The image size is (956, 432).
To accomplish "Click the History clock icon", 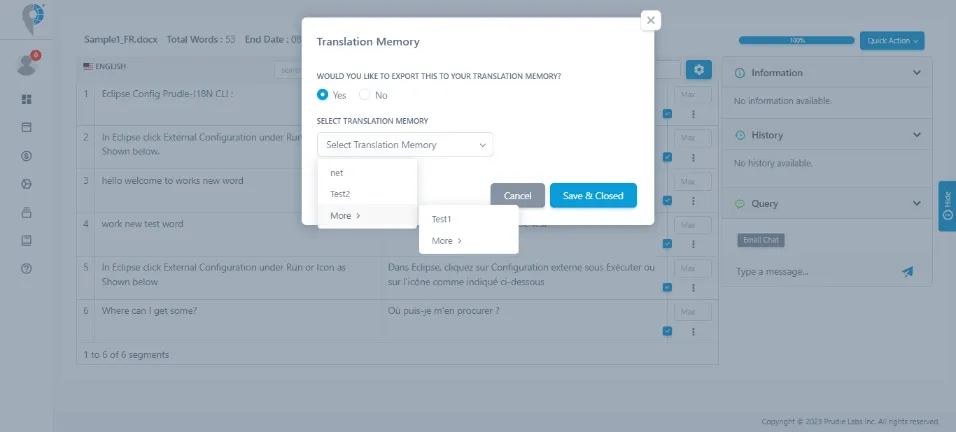I will (740, 135).
